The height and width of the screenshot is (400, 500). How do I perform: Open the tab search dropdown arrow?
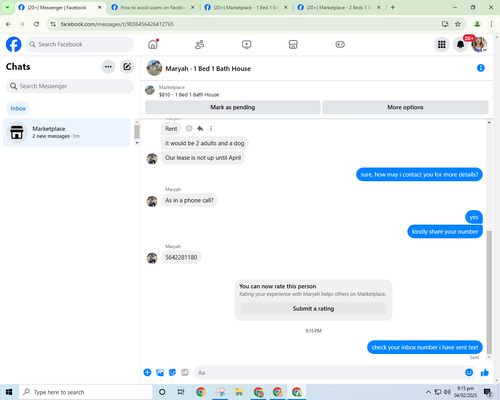(7, 7)
